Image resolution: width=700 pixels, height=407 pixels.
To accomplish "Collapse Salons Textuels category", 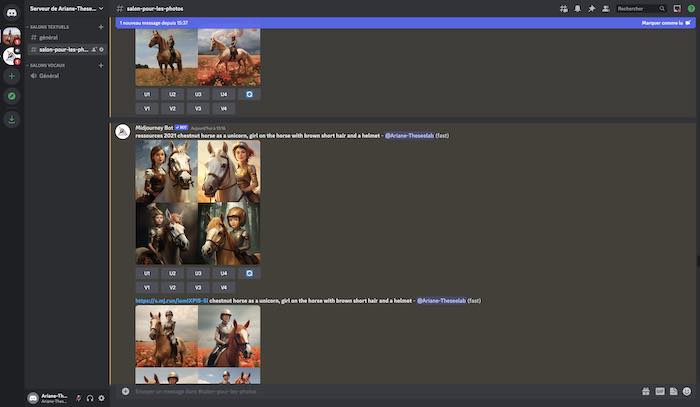I will coord(48,27).
